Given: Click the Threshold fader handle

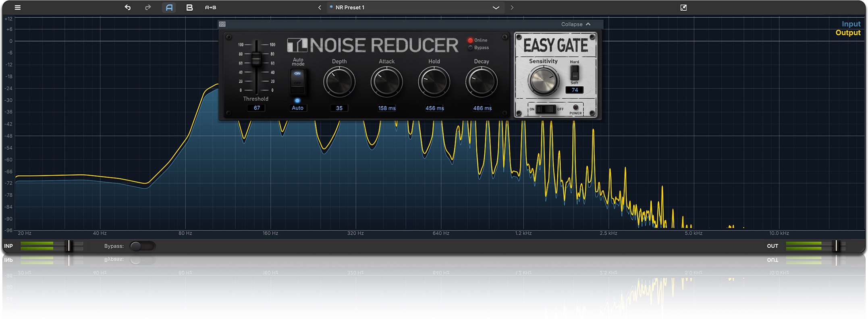Looking at the screenshot, I should coord(256,59).
